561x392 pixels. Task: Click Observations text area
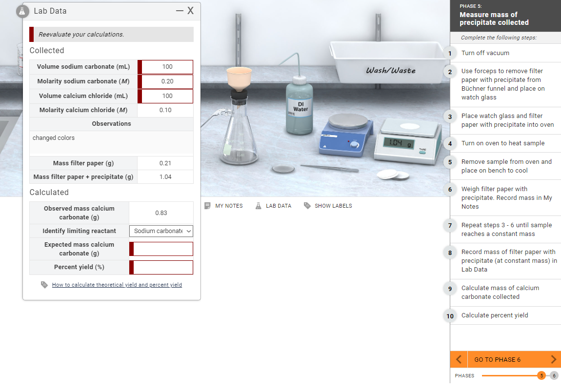tap(112, 142)
